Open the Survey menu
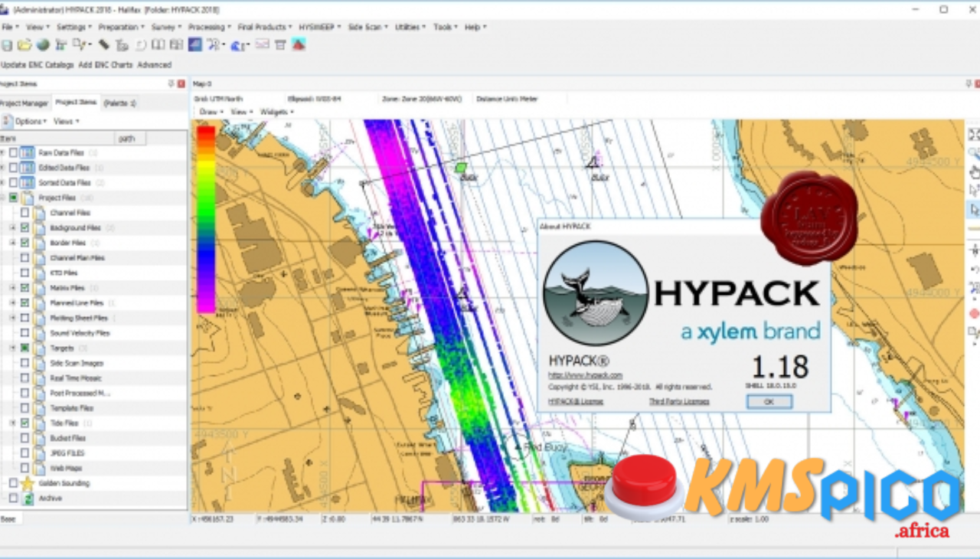 point(166,27)
